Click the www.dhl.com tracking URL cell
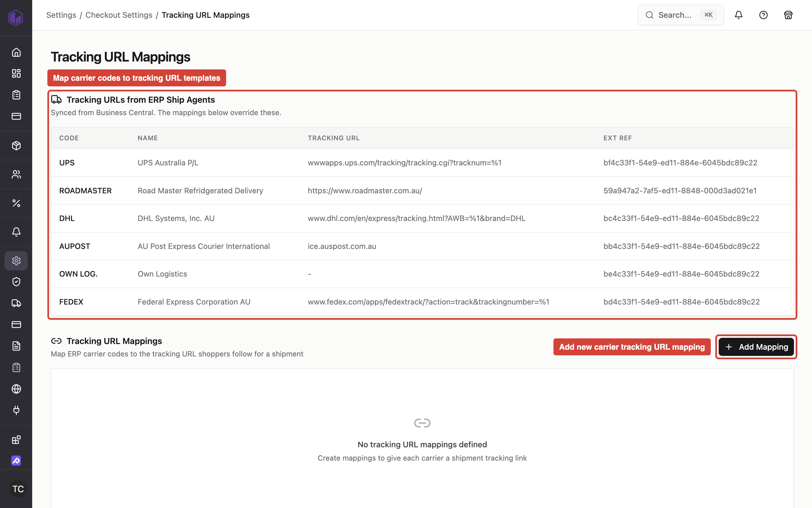 (416, 218)
